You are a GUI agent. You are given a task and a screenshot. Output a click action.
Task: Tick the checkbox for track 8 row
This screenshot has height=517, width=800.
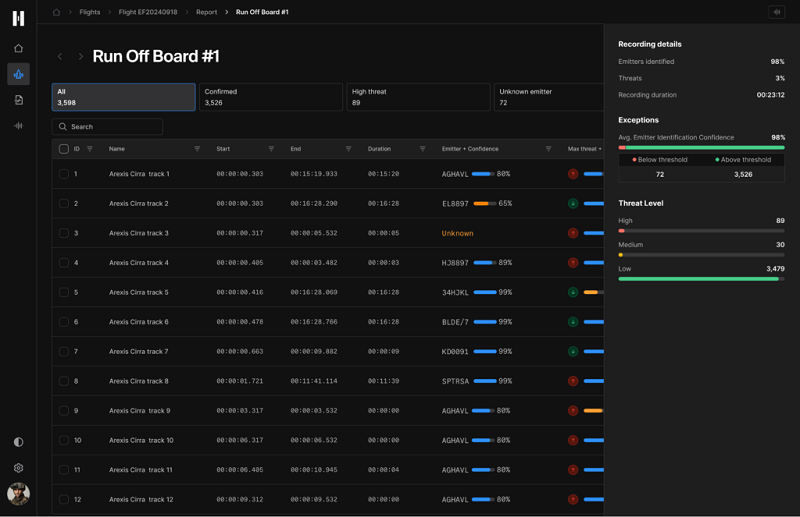[64, 381]
